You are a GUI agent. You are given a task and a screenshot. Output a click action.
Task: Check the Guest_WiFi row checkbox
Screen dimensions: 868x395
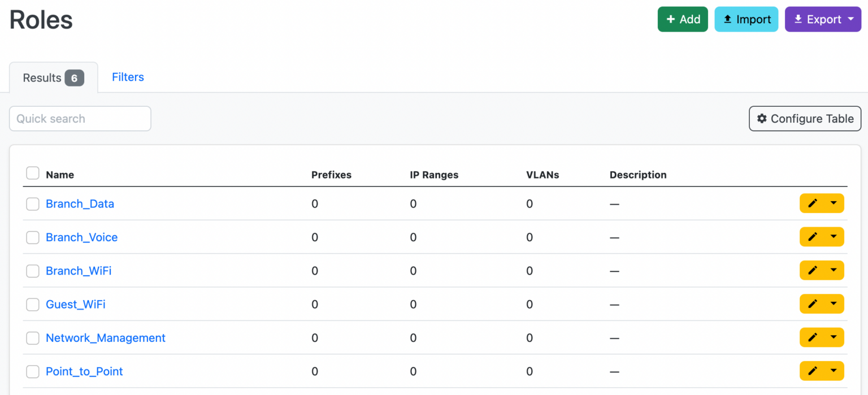click(32, 304)
